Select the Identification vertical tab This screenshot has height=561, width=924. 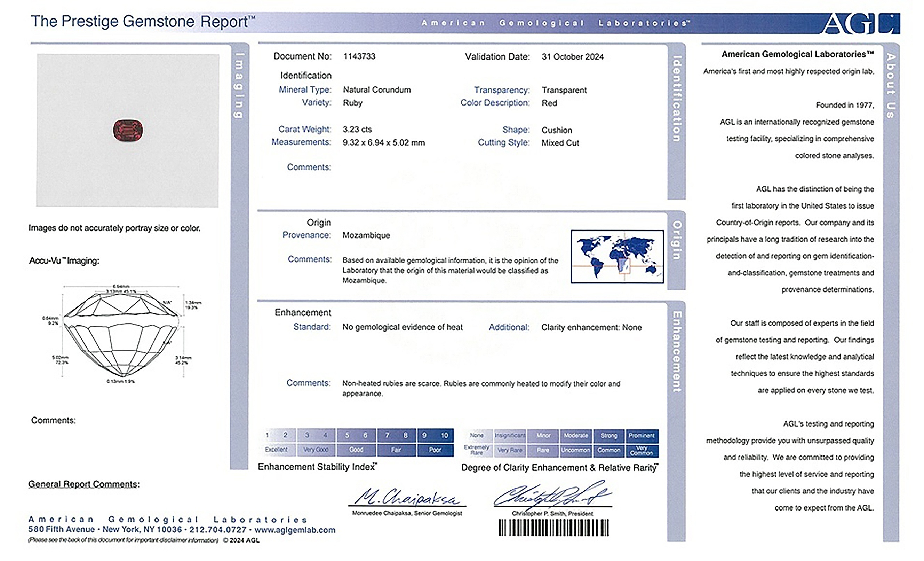(x=677, y=99)
